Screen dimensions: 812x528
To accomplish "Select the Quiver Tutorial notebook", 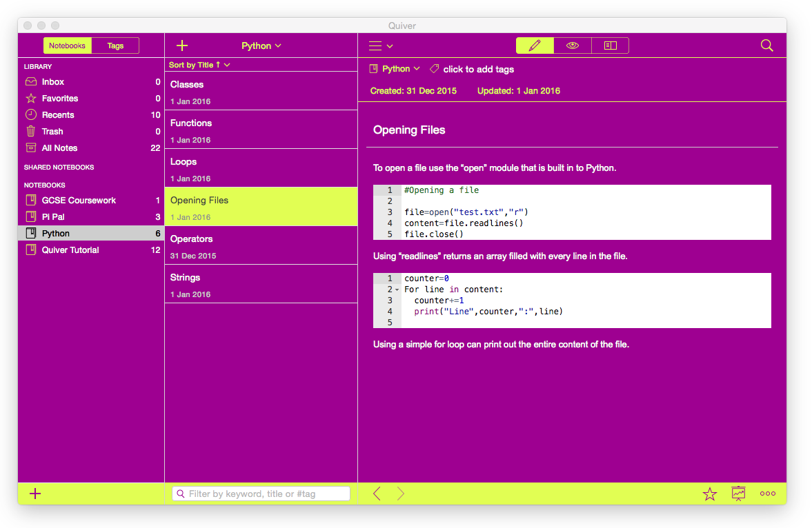I will 91,250.
